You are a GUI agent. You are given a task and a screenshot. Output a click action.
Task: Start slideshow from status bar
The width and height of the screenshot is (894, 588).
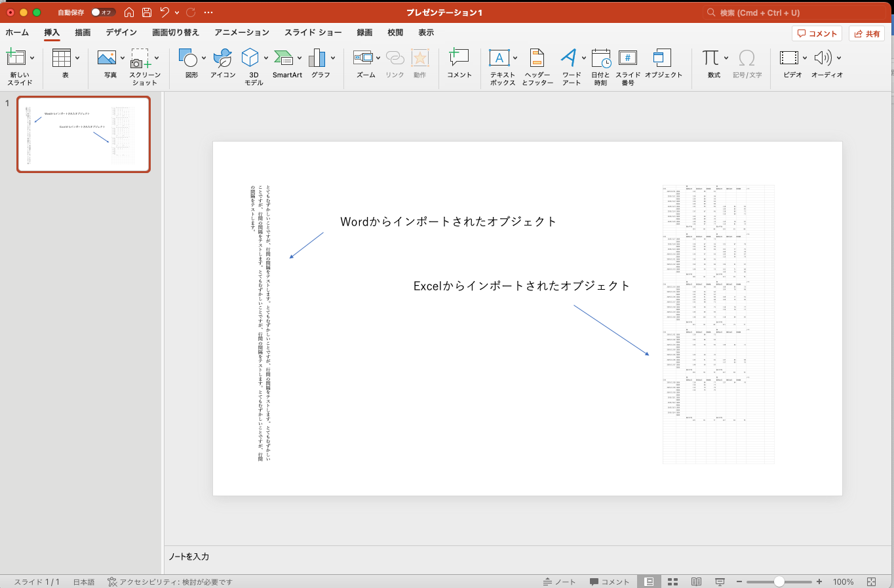click(x=720, y=581)
